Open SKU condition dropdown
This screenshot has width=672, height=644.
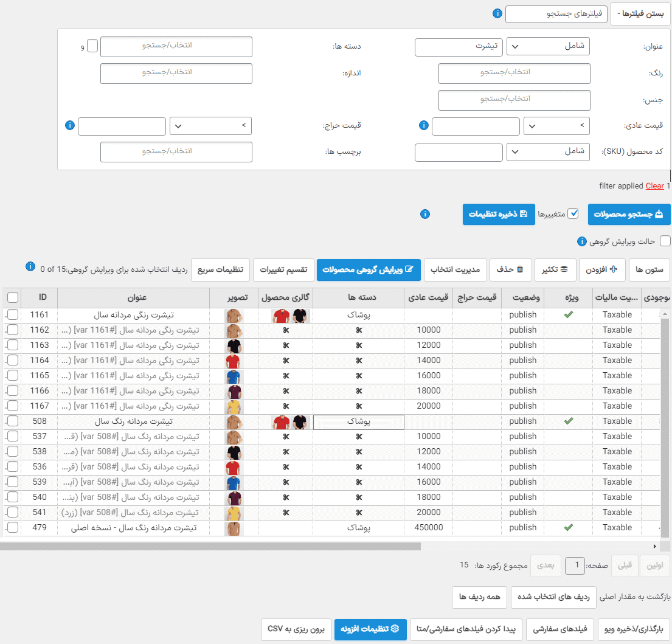[548, 151]
